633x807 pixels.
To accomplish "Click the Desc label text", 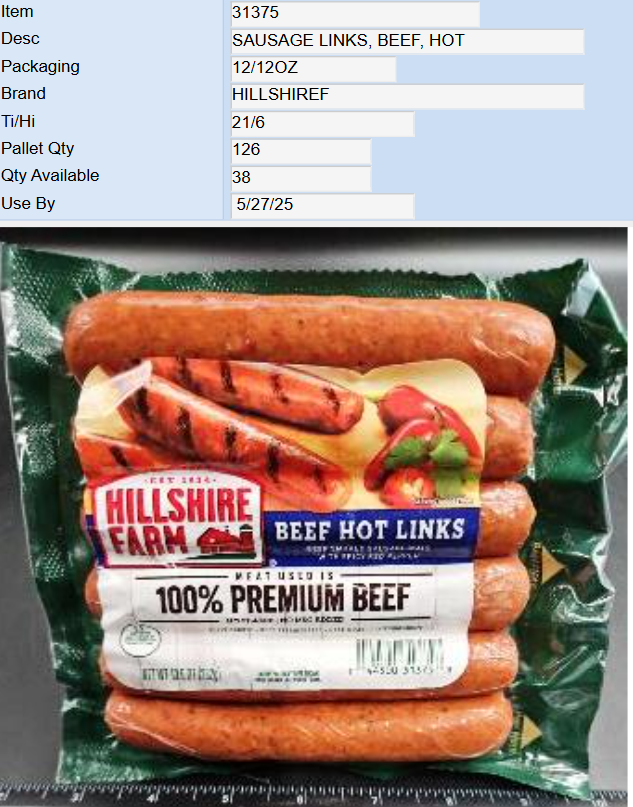I will tap(20, 39).
